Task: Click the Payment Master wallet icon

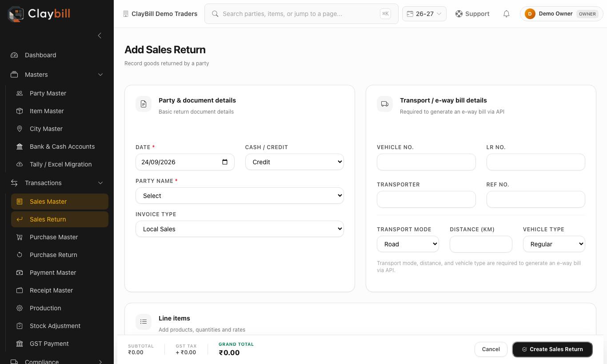Action: [x=20, y=273]
